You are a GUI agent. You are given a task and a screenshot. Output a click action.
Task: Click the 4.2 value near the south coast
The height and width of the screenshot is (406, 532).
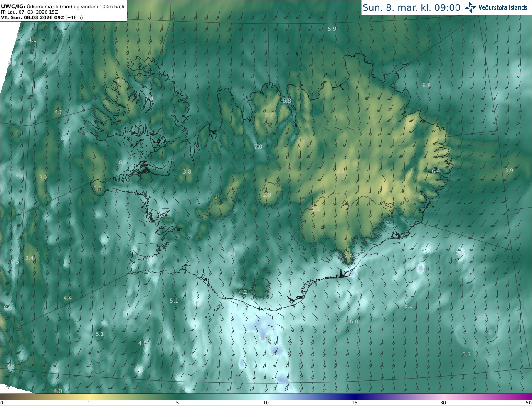[x=243, y=292]
